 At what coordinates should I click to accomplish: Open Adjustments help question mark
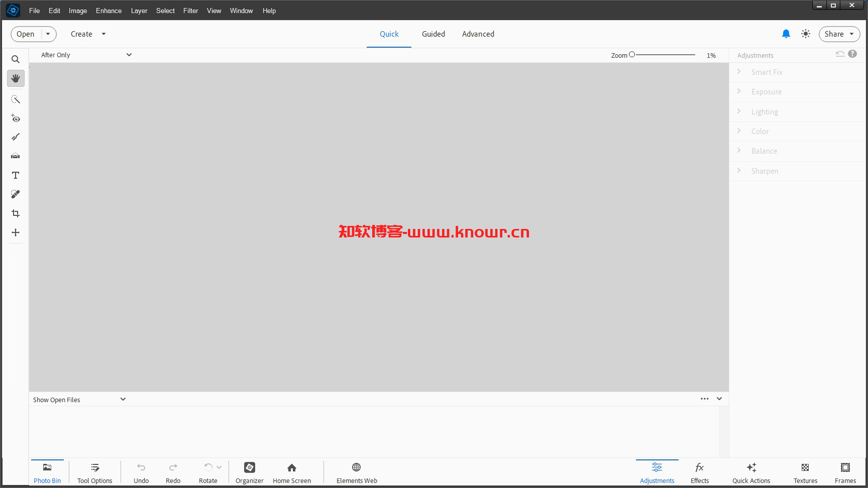tap(852, 54)
